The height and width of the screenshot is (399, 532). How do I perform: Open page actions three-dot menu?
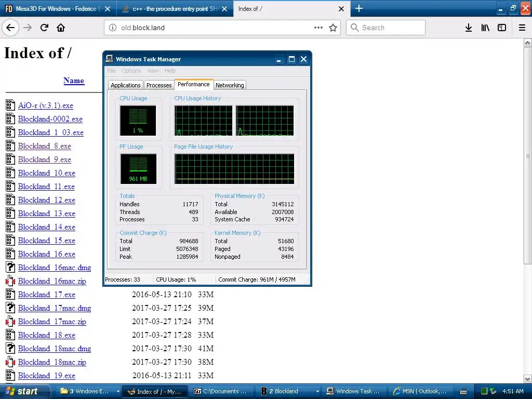(318, 28)
